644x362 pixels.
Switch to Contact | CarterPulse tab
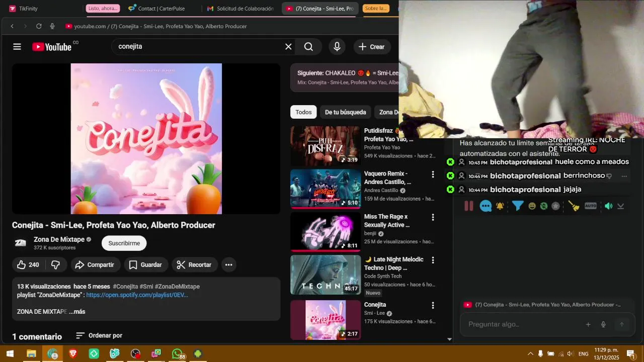[160, 9]
